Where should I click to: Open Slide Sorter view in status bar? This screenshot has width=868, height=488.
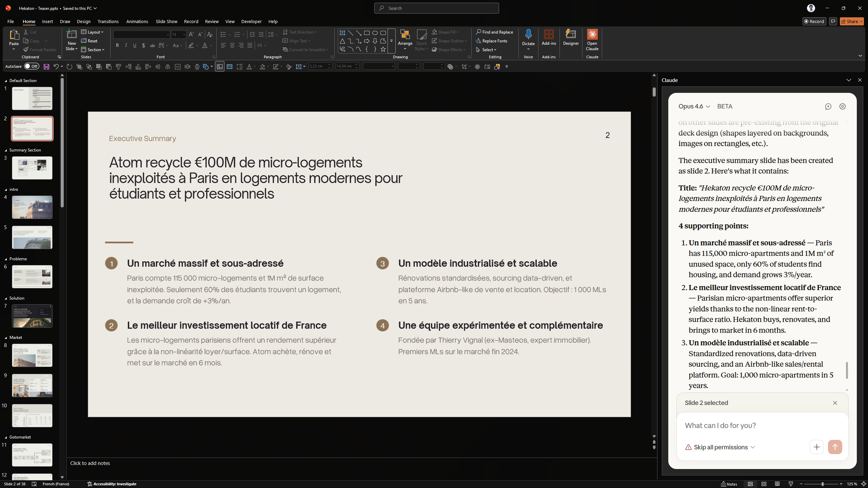(x=764, y=484)
